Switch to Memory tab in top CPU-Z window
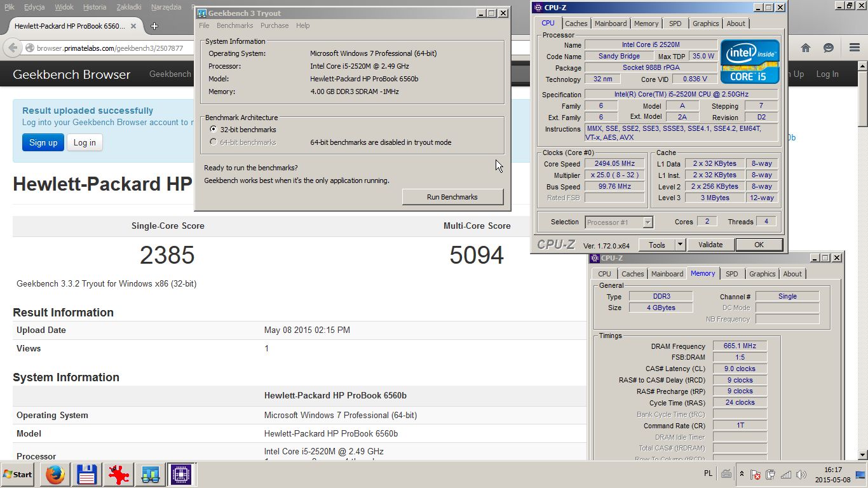 point(646,24)
